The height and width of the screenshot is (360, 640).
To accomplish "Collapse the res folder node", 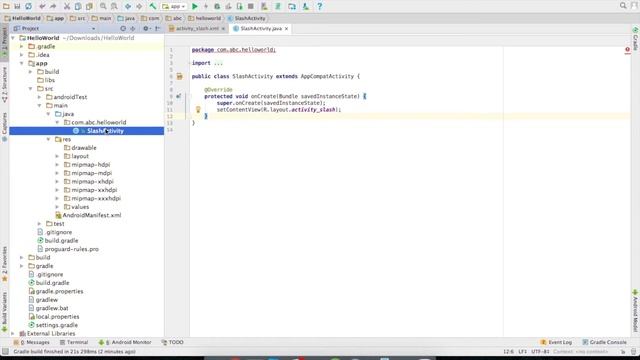I will 49,139.
